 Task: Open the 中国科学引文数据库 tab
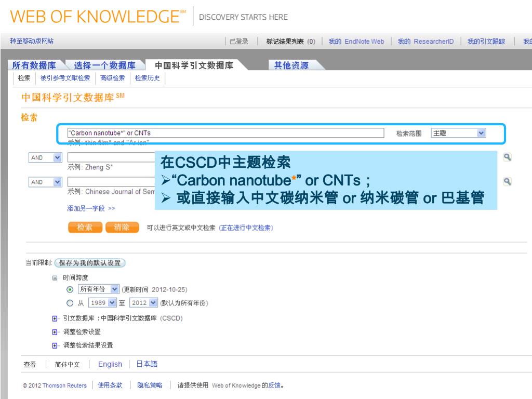194,65
